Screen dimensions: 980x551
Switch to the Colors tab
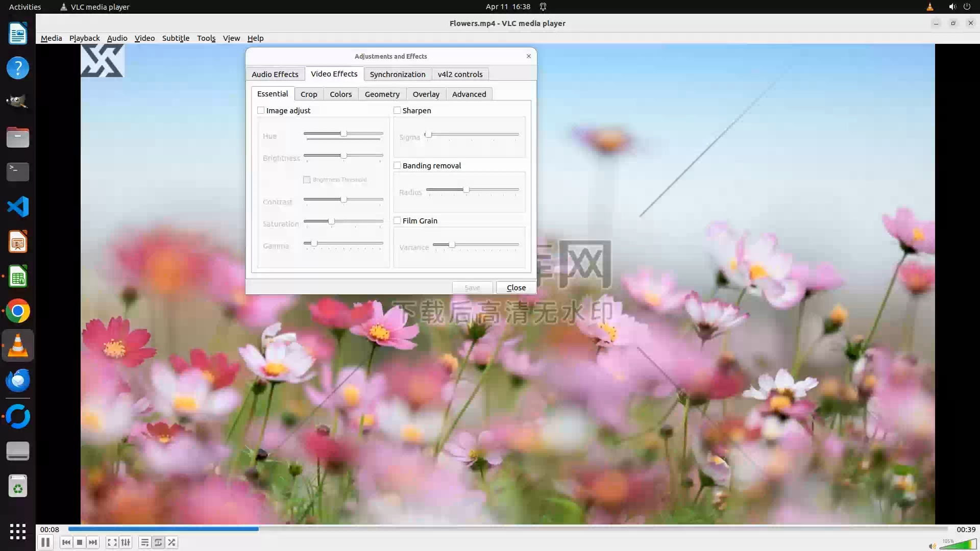point(340,94)
